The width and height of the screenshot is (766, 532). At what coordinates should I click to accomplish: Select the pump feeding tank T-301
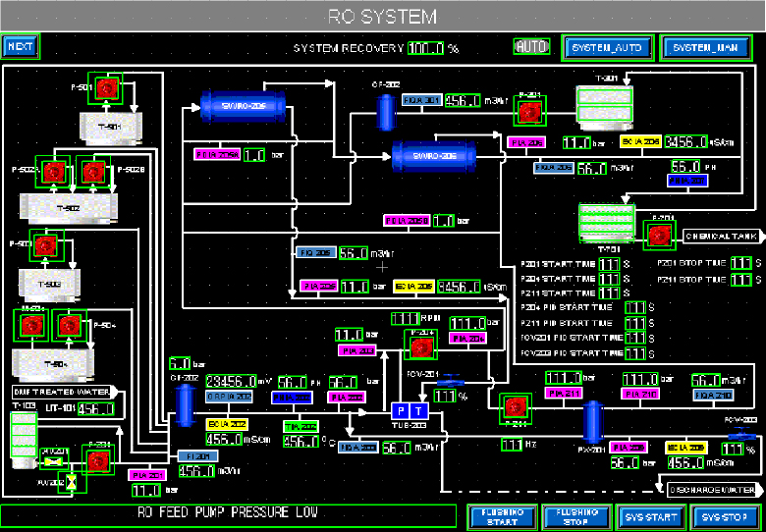pyautogui.click(x=529, y=111)
